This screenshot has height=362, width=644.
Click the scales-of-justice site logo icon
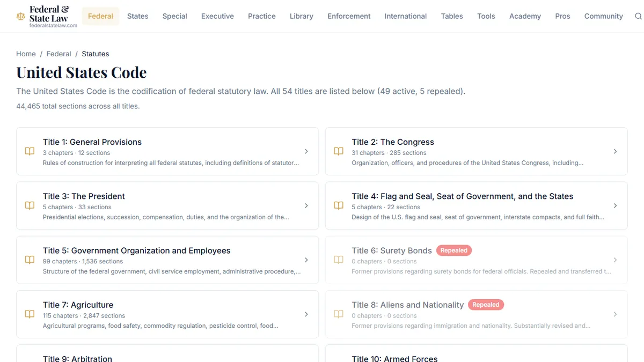[x=21, y=16]
